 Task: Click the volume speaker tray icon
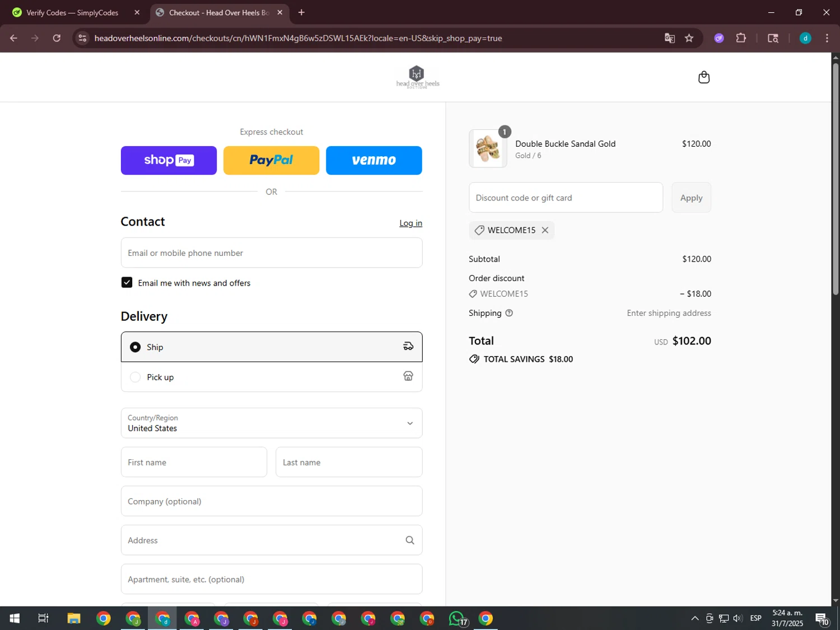738,618
